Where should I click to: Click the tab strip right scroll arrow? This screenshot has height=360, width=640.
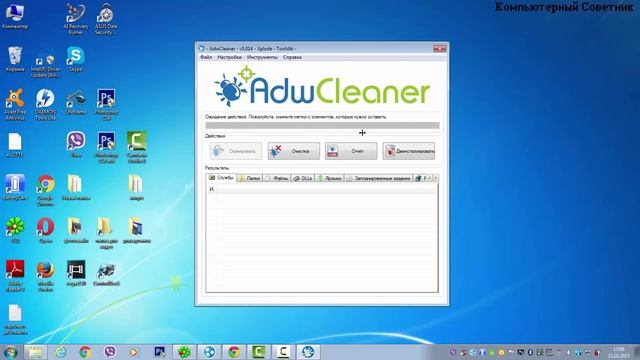436,178
